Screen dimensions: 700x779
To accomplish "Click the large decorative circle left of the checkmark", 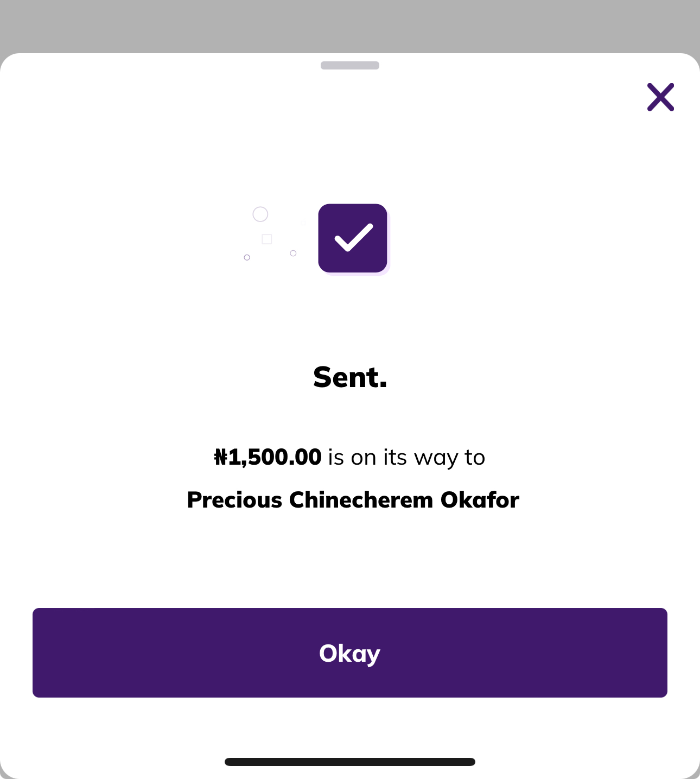I will point(260,214).
